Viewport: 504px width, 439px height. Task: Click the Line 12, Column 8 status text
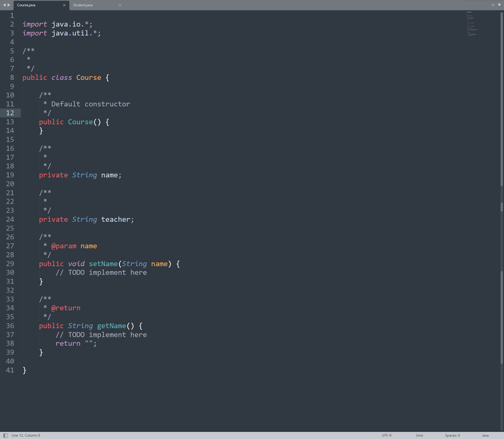[x=26, y=435]
